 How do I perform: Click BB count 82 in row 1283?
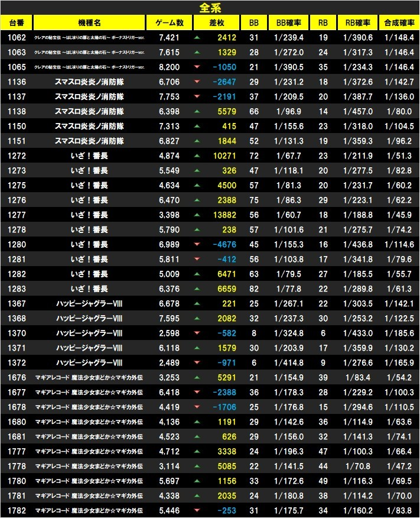pyautogui.click(x=254, y=289)
